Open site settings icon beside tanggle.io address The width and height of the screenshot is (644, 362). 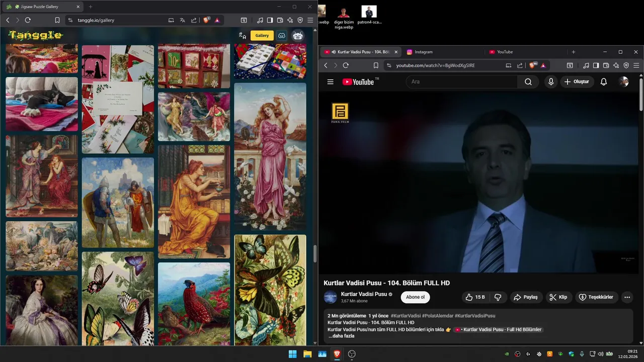tap(69, 20)
